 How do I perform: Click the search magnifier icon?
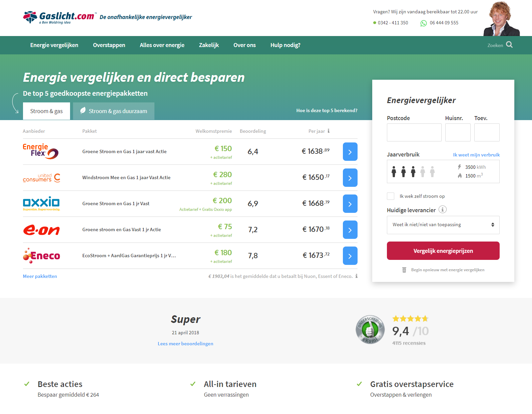coord(509,45)
